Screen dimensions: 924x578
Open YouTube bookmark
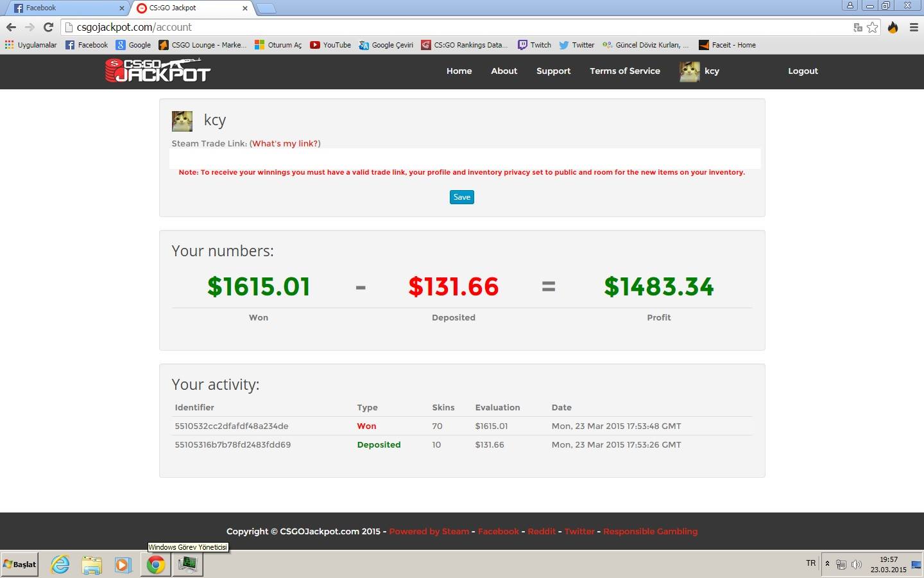[x=330, y=45]
